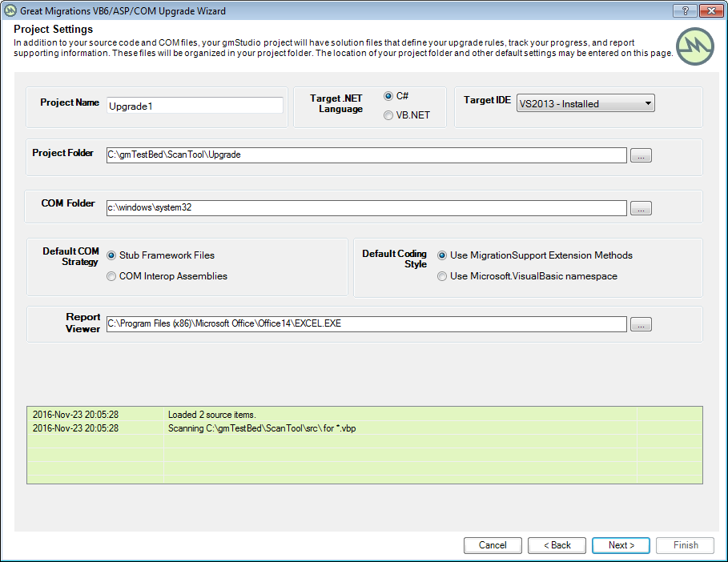Click the Finish button
This screenshot has width=728, height=562.
[685, 545]
